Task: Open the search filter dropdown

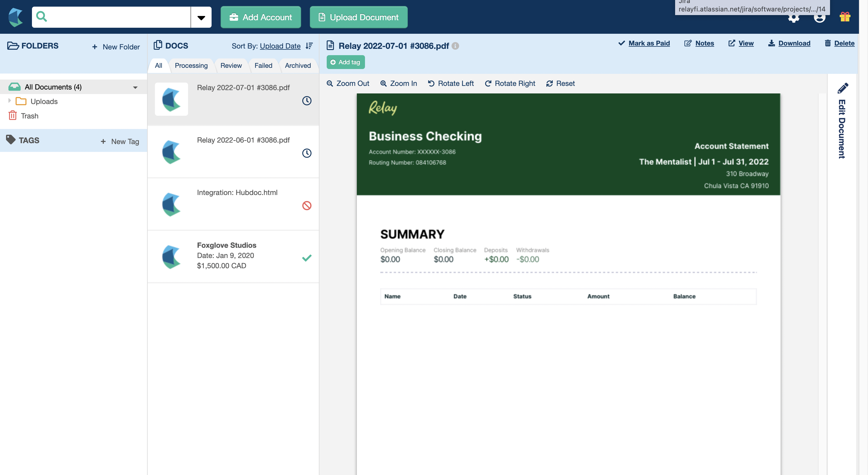Action: pos(201,17)
